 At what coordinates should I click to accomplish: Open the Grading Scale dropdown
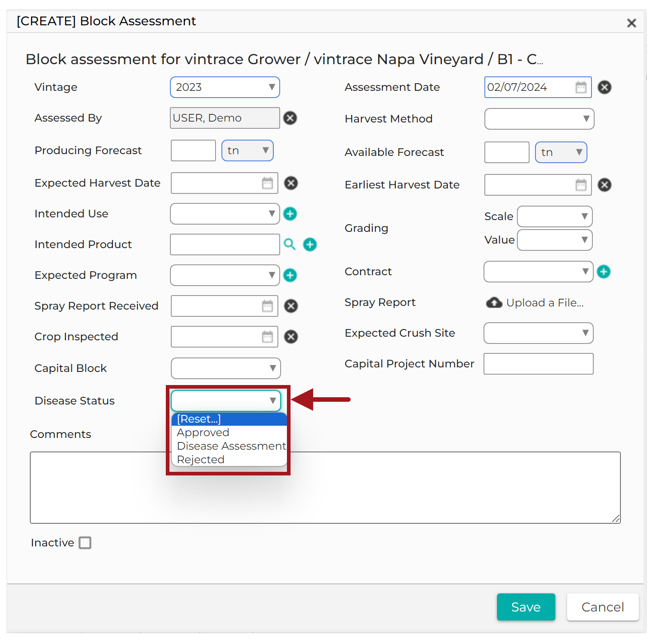[555, 216]
